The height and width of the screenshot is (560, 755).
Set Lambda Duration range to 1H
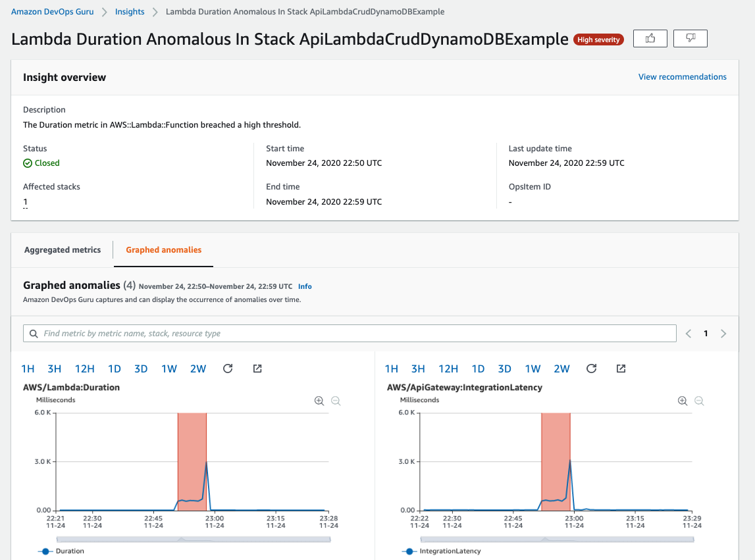pyautogui.click(x=28, y=369)
